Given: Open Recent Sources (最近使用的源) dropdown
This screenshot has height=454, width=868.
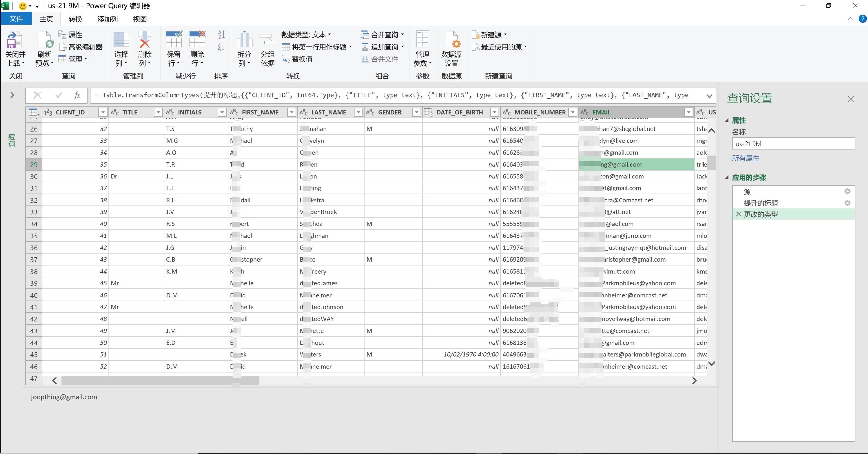Looking at the screenshot, I should [x=499, y=47].
